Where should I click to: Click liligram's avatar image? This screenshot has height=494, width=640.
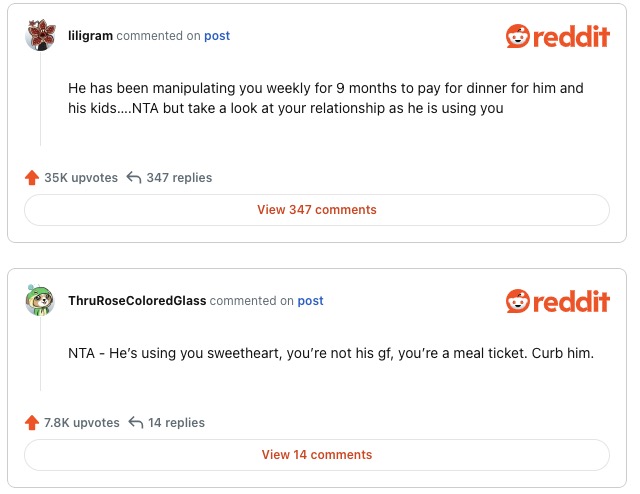tap(40, 36)
